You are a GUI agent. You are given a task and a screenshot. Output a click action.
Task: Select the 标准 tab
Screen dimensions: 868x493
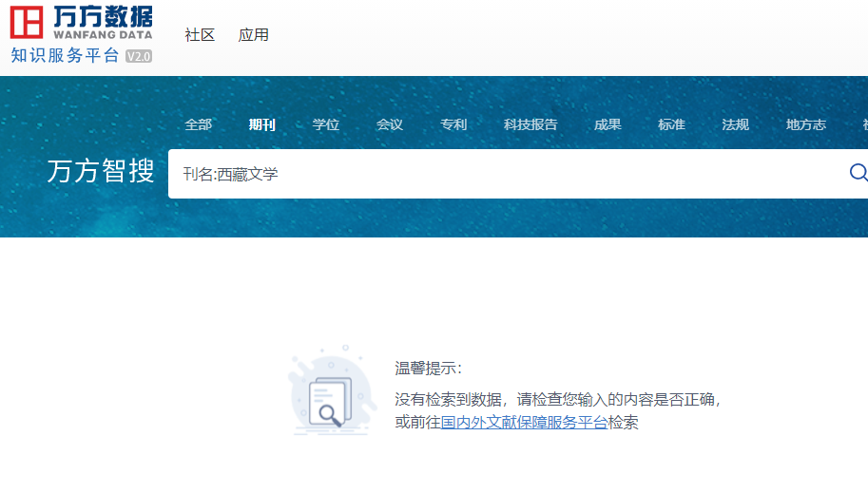coord(671,124)
